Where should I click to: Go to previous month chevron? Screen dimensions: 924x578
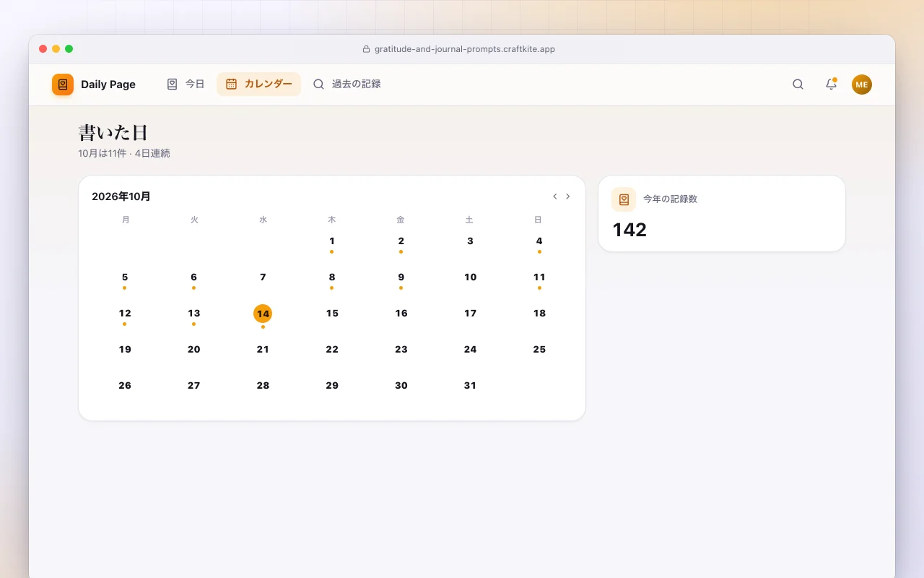555,197
